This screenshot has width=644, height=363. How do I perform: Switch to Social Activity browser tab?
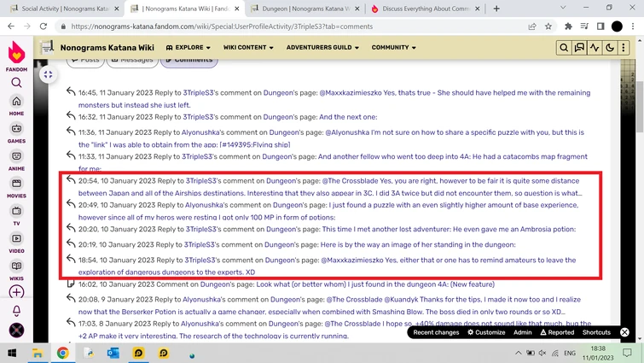coord(65,9)
